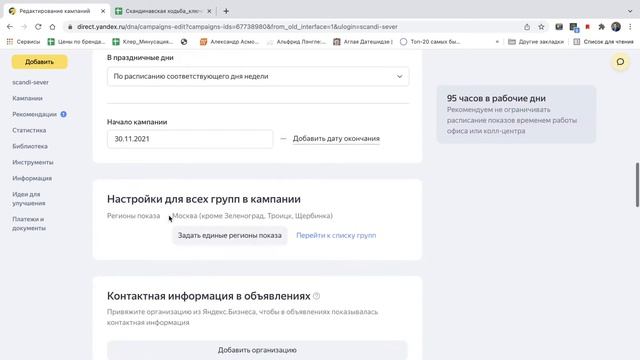Open Кампании in the sidebar
This screenshot has height=360, width=640.
pyautogui.click(x=27, y=98)
